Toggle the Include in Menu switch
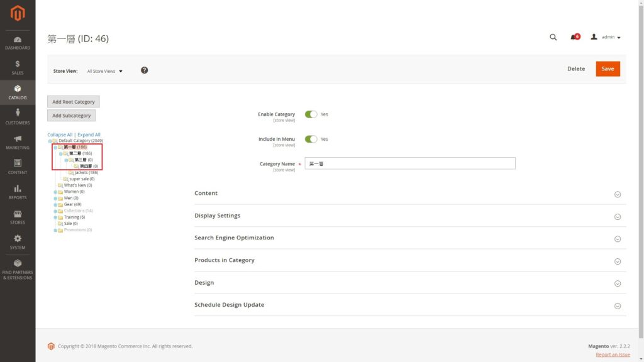This screenshot has width=644, height=362. 311,139
